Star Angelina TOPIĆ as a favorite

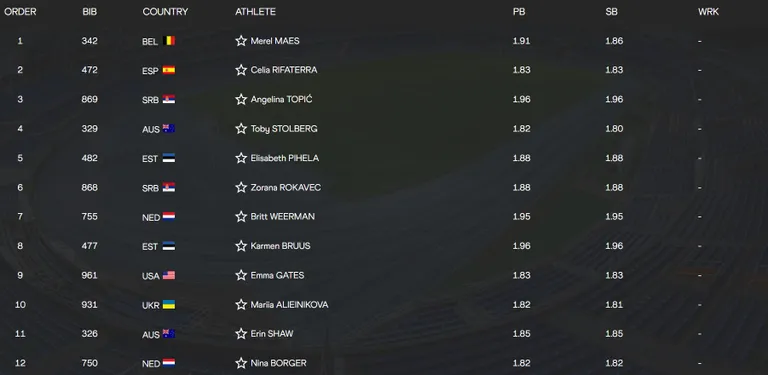(241, 99)
